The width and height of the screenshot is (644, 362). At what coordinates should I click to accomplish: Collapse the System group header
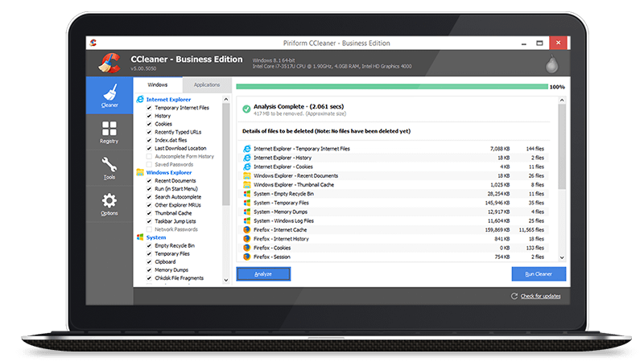pyautogui.click(x=156, y=237)
